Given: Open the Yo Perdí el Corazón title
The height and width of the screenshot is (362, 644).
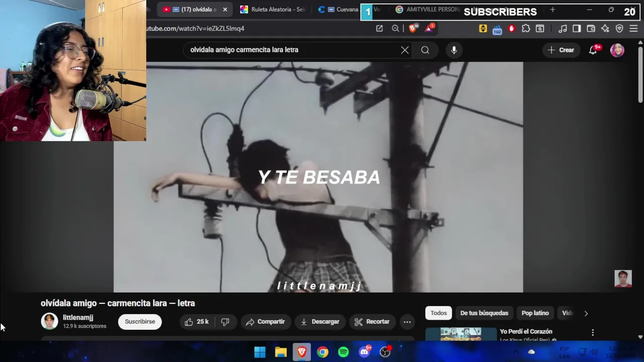Looking at the screenshot, I should 526,331.
